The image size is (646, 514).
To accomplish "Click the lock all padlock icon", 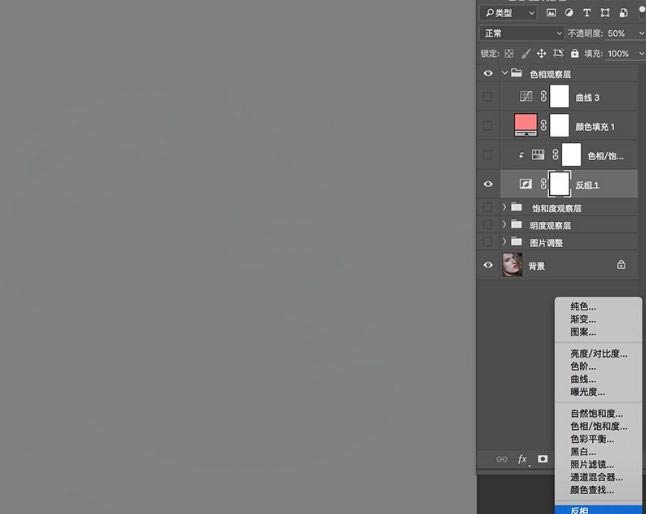I will pos(573,53).
